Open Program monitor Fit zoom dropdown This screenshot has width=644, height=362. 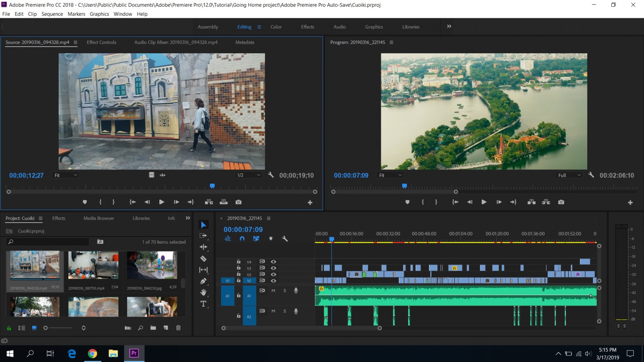tap(390, 175)
